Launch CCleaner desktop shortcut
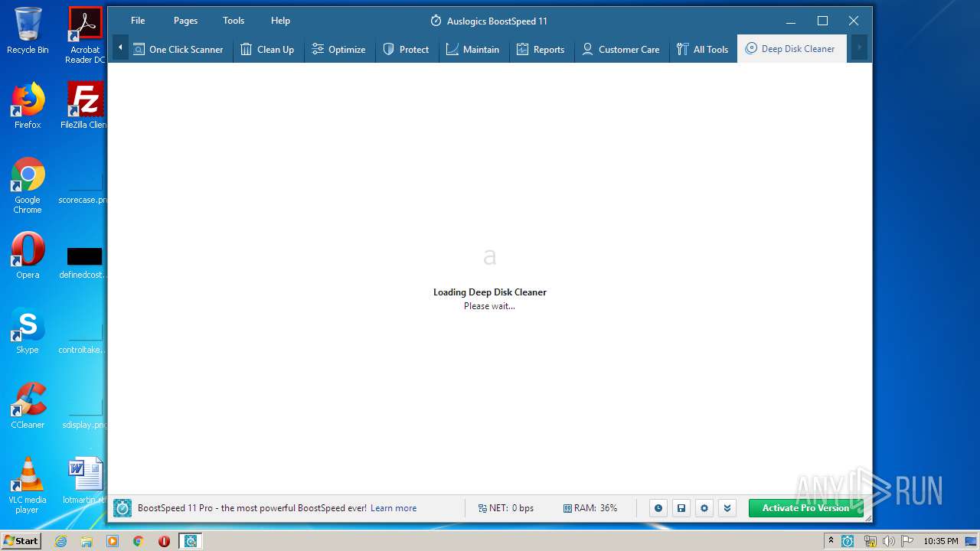The image size is (980, 551). click(28, 406)
